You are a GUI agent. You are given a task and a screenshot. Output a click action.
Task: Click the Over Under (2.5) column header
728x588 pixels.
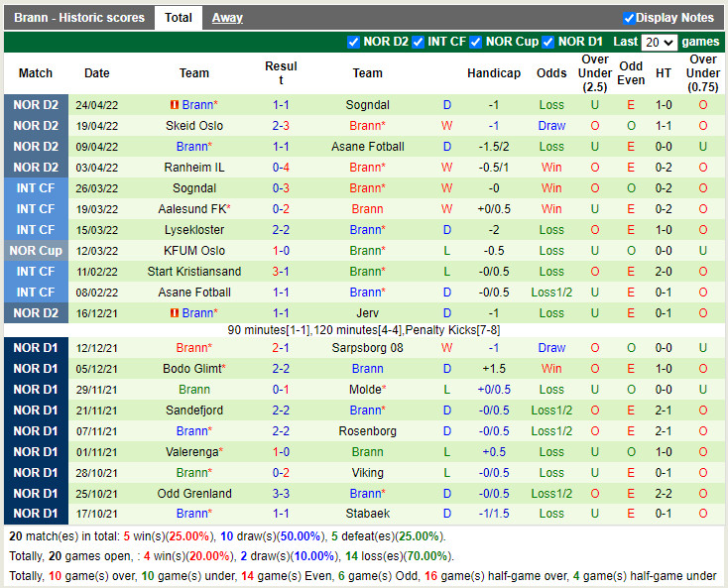tap(595, 73)
